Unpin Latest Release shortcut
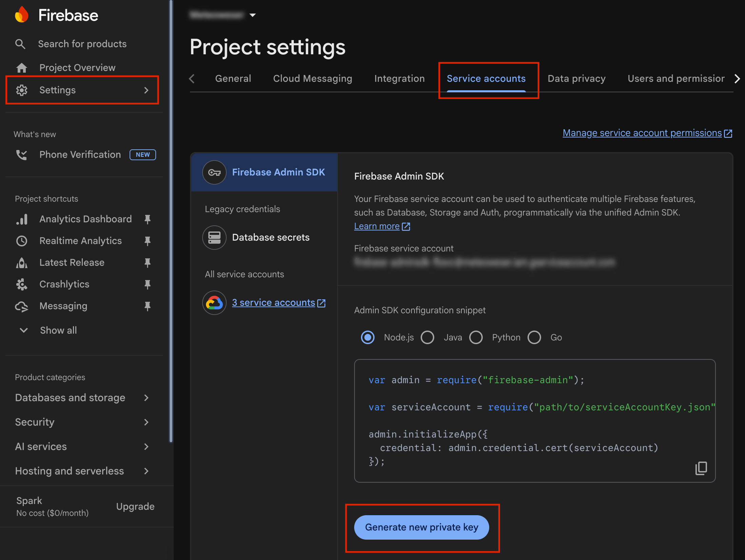Viewport: 745px width, 560px height. point(147,263)
